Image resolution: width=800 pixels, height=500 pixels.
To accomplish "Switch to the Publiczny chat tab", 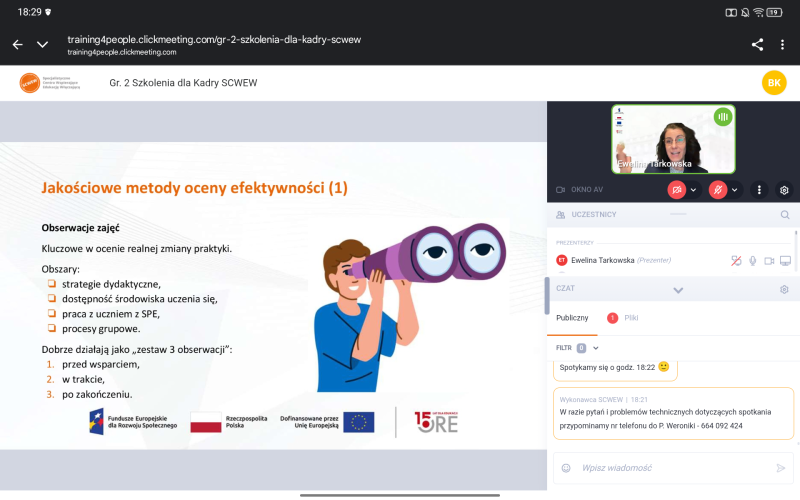I will click(x=572, y=317).
